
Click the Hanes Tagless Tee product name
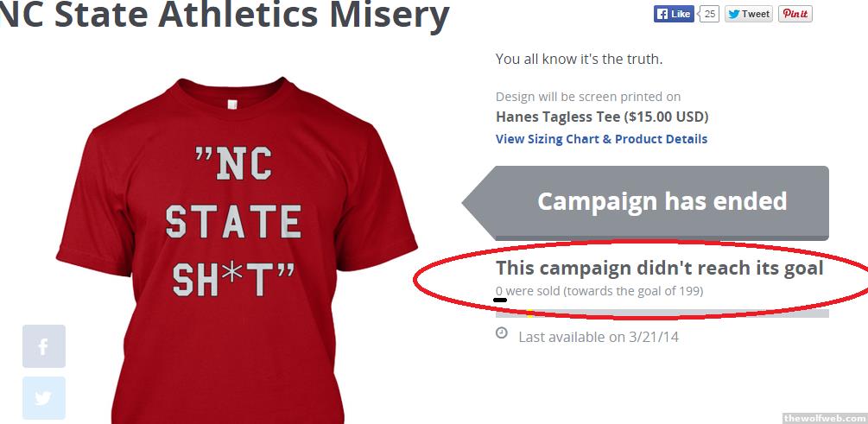coord(601,117)
